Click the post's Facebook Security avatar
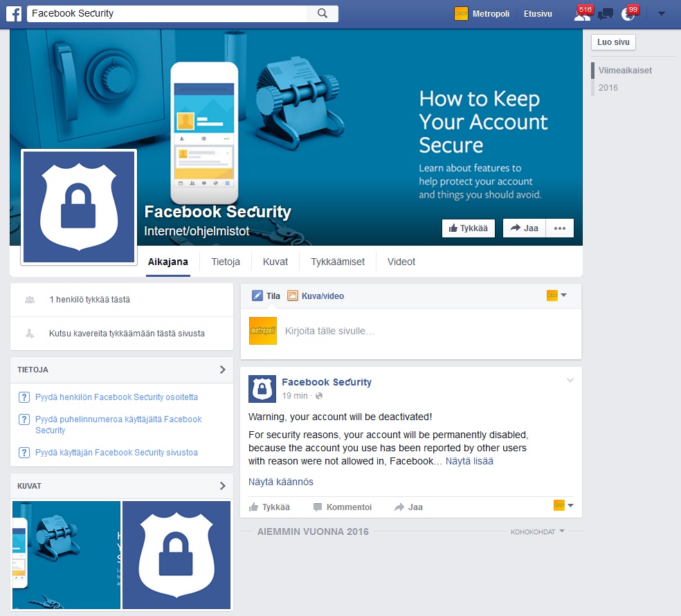Image resolution: width=681 pixels, height=616 pixels. click(262, 389)
